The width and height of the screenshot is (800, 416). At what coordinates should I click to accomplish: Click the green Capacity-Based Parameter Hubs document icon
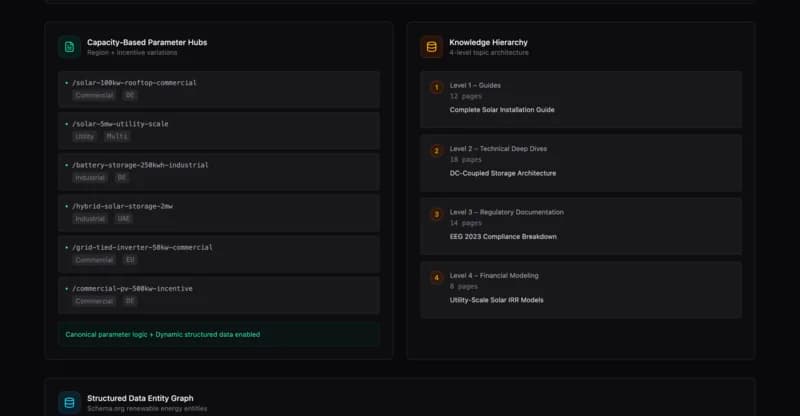point(69,46)
